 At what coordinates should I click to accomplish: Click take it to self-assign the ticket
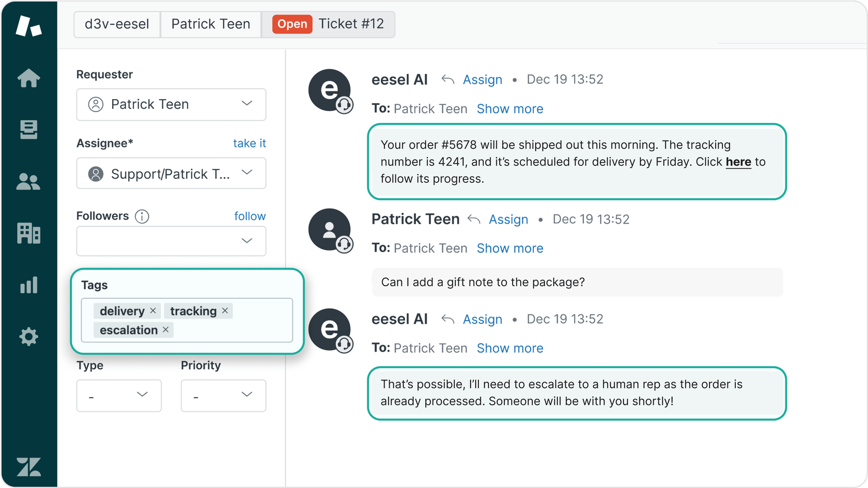(250, 143)
